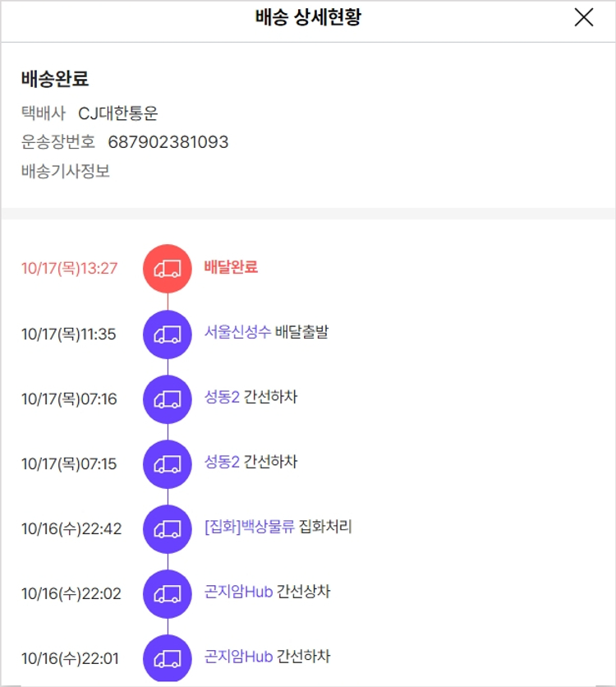Open the 서울신성수 location link

237,332
